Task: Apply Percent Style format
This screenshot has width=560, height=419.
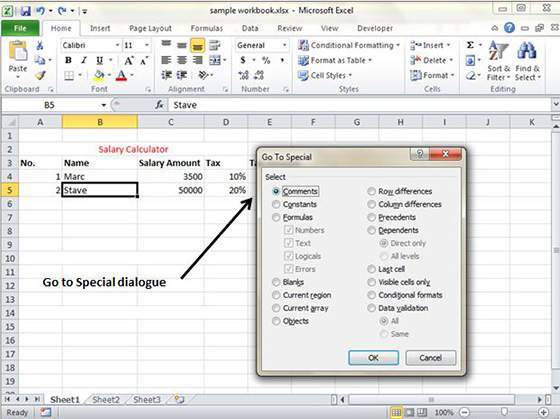Action: pyautogui.click(x=266, y=60)
